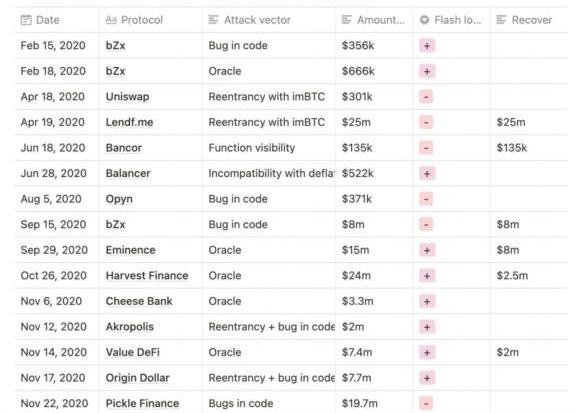
Task: Click the lines icon beside Amount header
Action: coord(346,20)
